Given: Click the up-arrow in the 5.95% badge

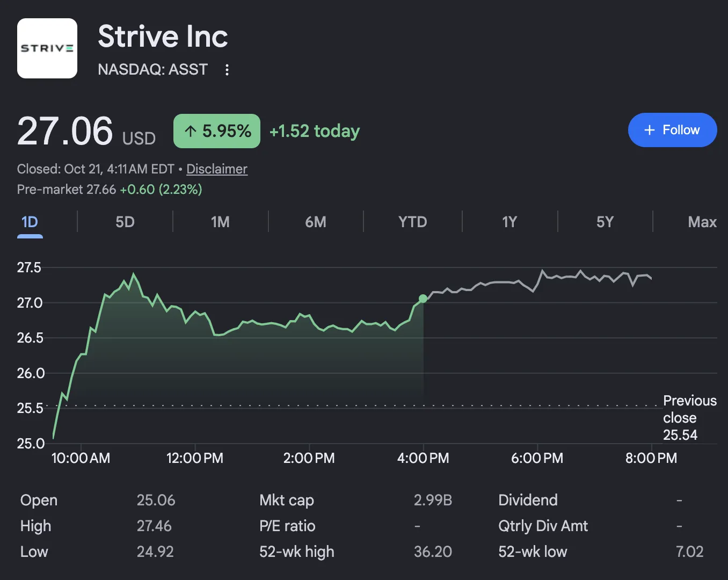Looking at the screenshot, I should [191, 131].
